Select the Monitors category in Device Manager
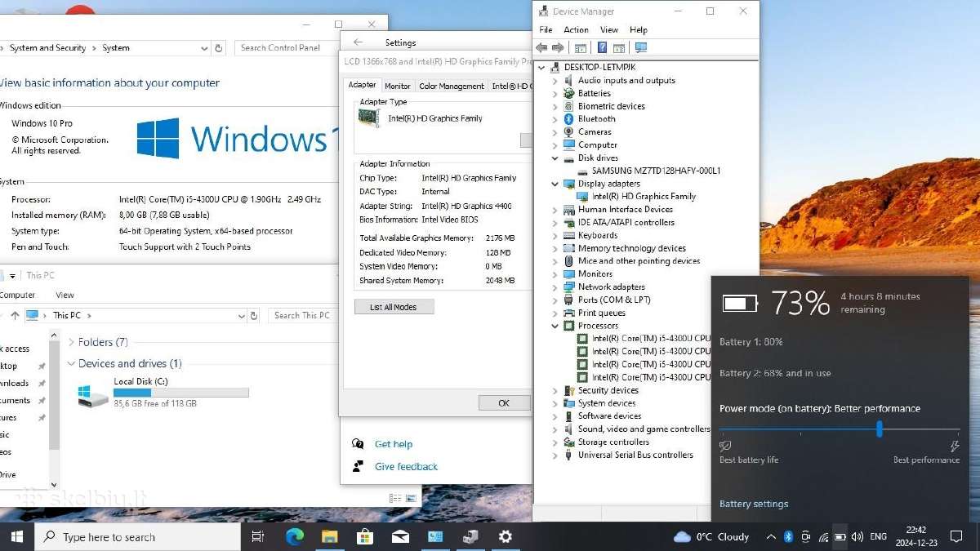This screenshot has width=980, height=551. [x=595, y=273]
